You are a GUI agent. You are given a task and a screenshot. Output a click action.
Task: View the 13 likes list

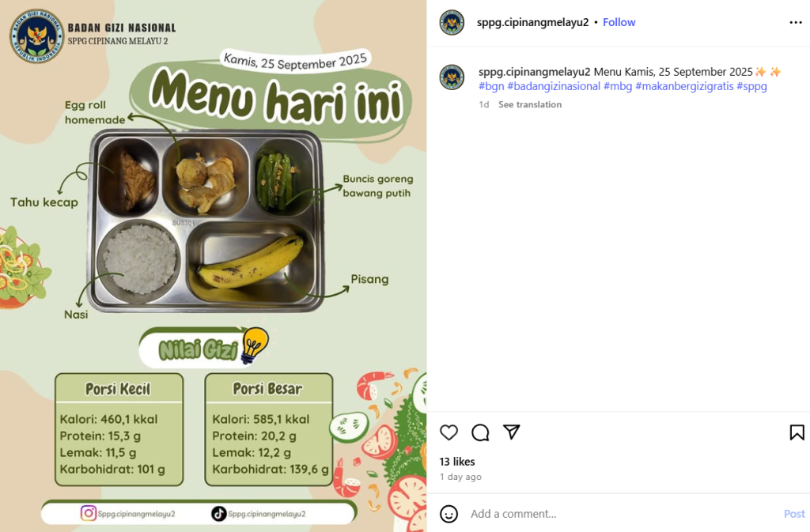[457, 462]
